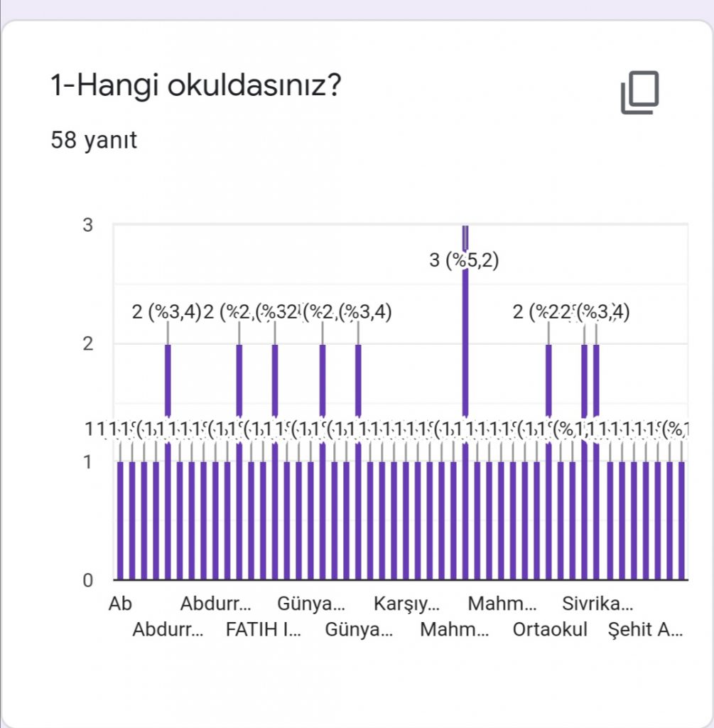Click the y-axis value 0
The width and height of the screenshot is (714, 728).
88,580
